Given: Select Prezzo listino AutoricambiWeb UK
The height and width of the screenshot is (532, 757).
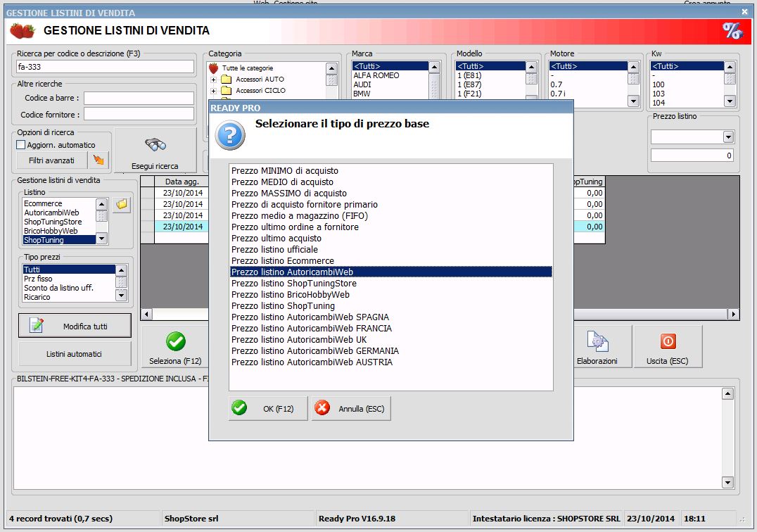Looking at the screenshot, I should [390, 339].
